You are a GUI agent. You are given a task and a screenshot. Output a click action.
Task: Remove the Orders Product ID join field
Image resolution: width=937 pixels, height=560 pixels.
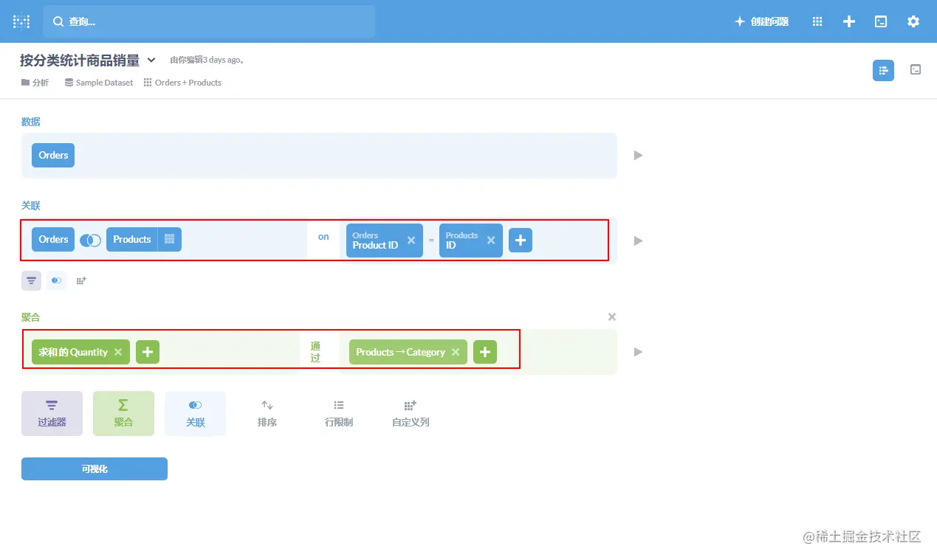411,241
